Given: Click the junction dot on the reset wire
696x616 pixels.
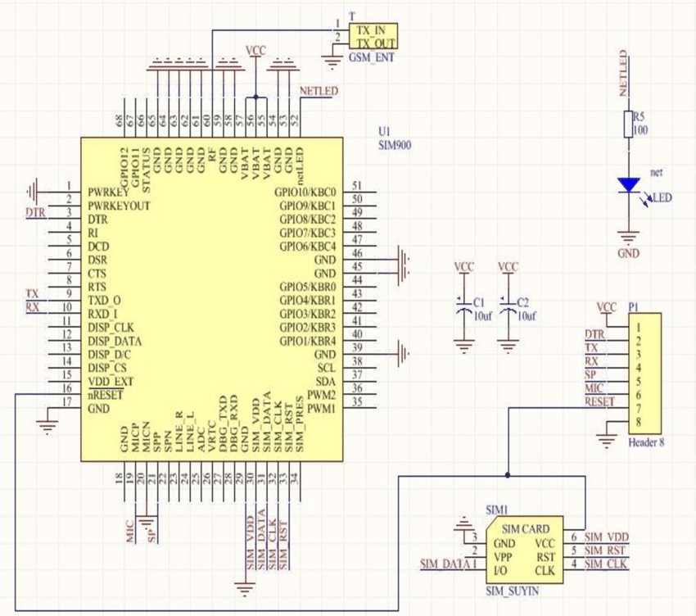Looking at the screenshot, I should 508,474.
